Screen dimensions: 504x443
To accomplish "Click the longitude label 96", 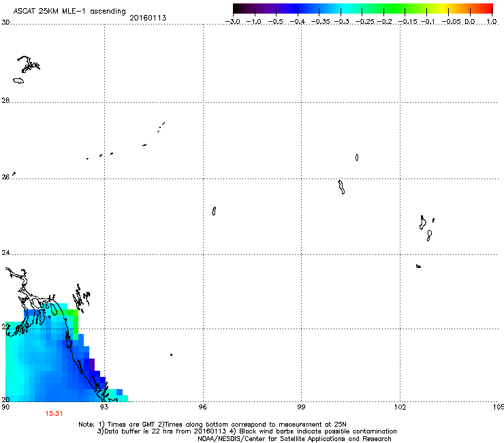I will coord(203,407).
